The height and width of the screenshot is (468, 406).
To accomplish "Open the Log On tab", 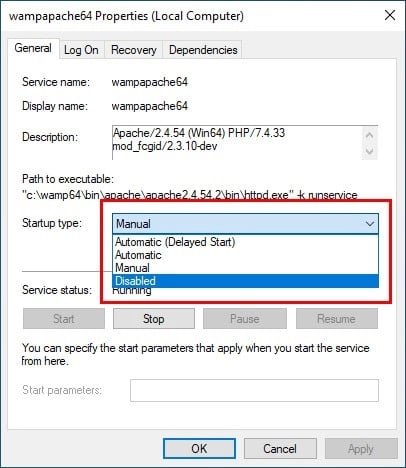I will pyautogui.click(x=81, y=50).
